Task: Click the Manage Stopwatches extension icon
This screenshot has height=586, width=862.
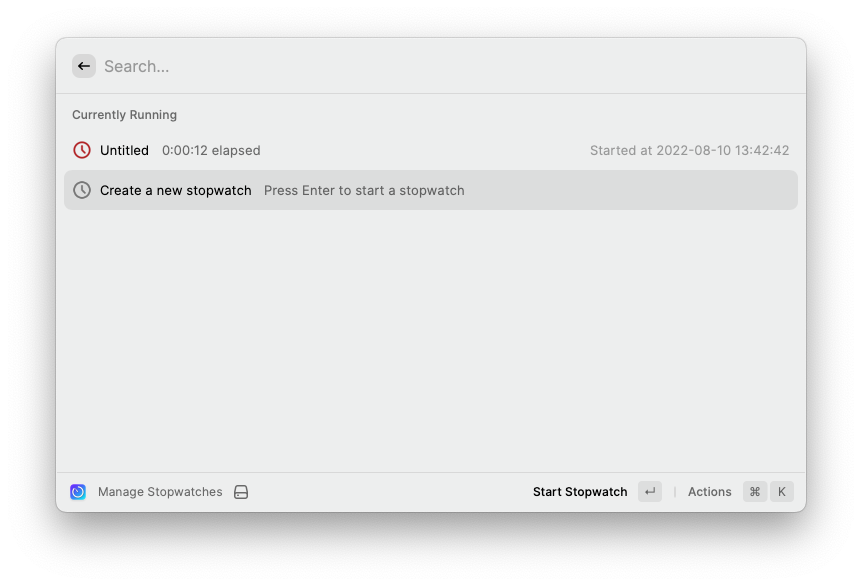Action: 78,491
